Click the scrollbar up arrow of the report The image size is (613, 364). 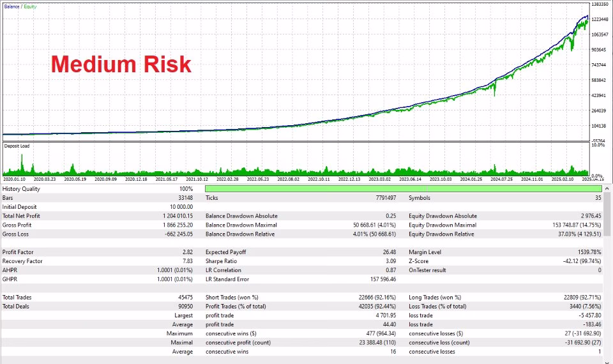click(x=607, y=188)
